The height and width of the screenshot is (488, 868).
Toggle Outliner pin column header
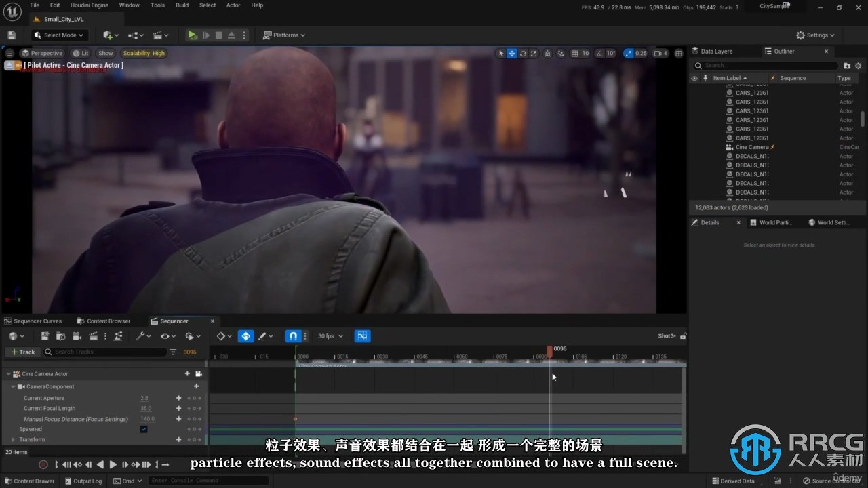point(705,78)
